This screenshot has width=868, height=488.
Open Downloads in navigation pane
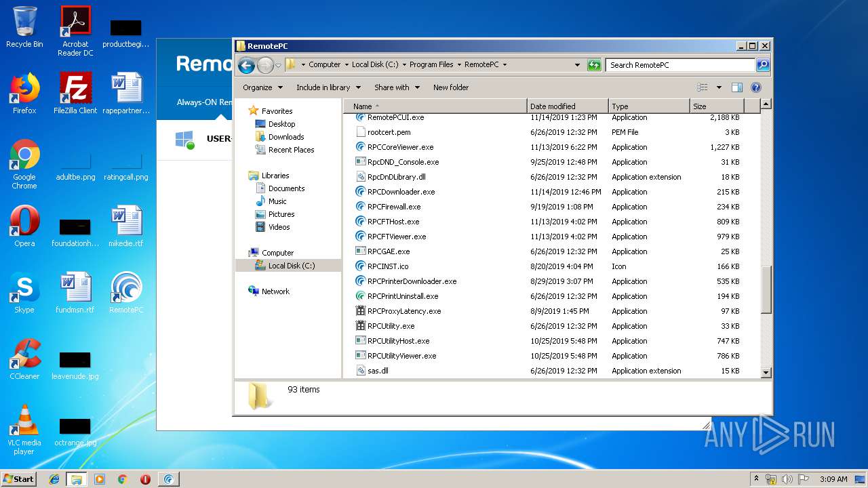(286, 137)
